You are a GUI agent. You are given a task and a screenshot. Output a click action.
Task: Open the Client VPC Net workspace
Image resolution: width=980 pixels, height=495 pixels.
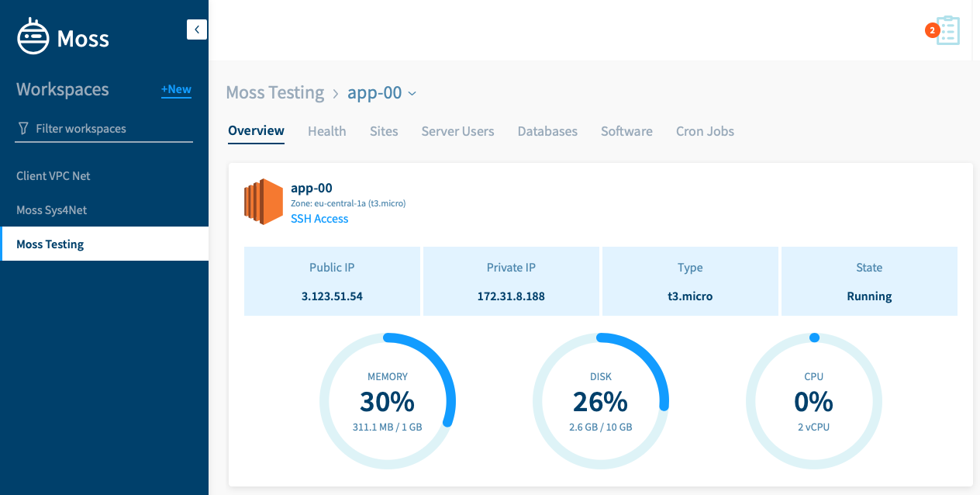(53, 176)
